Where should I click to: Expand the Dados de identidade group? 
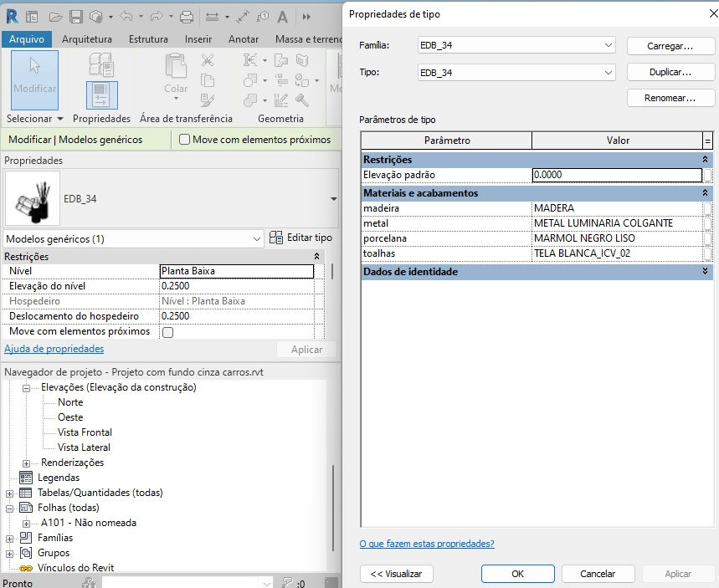pos(705,271)
